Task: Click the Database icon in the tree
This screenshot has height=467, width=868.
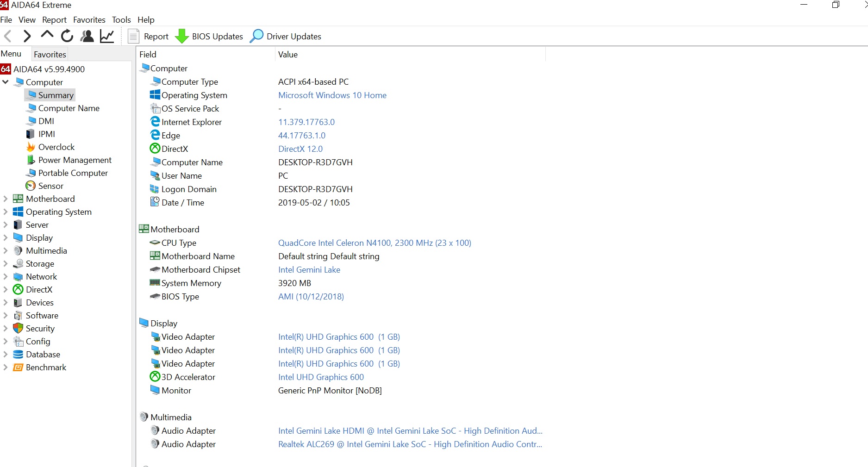Action: 18,354
